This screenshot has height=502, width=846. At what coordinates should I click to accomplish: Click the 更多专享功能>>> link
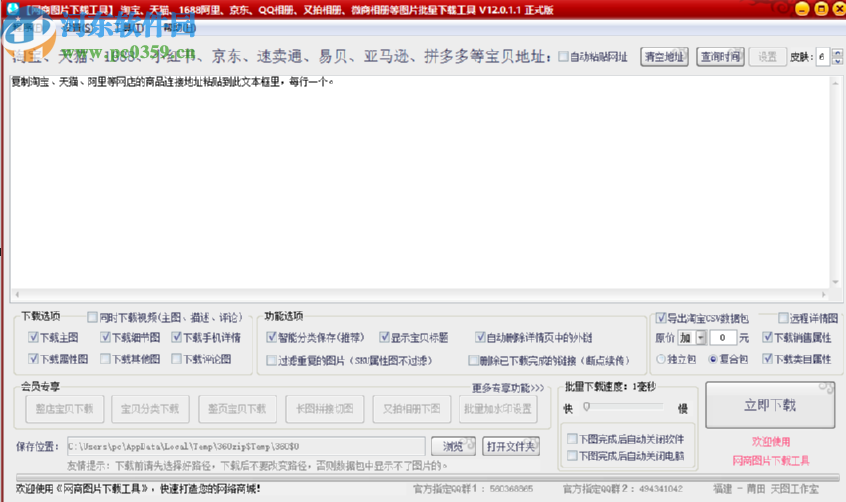(508, 388)
